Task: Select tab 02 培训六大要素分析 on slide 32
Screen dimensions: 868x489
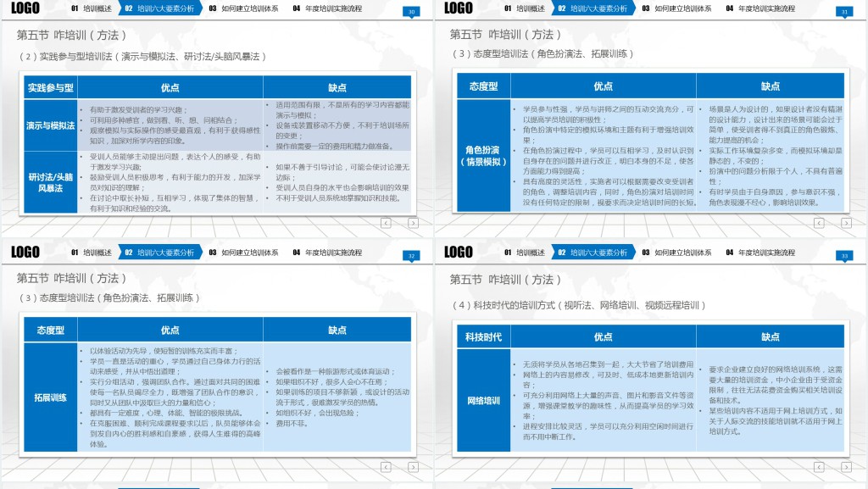Action: (x=160, y=253)
